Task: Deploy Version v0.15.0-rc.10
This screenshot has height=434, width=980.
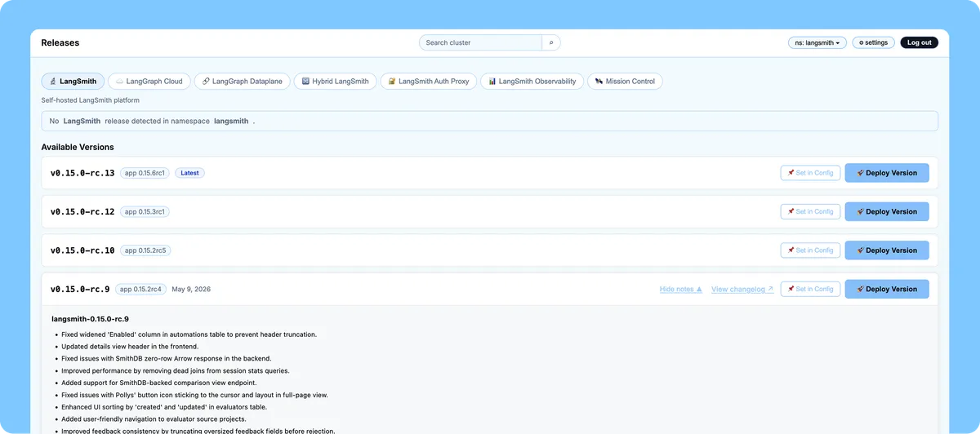Action: [x=887, y=250]
